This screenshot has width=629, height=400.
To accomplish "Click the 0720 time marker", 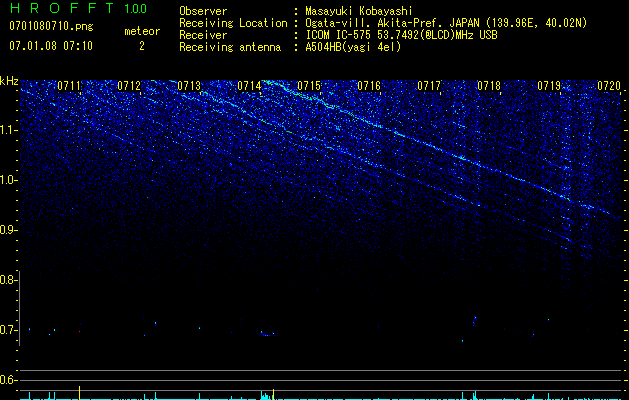I will pyautogui.click(x=609, y=86).
